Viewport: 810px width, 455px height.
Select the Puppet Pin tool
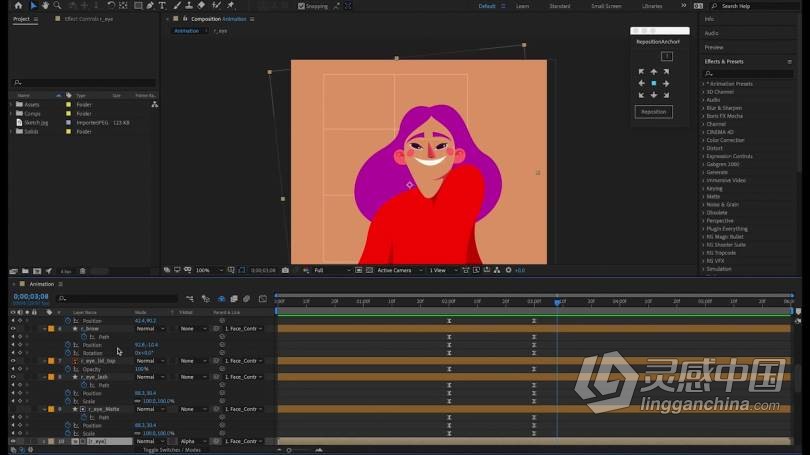click(230, 6)
